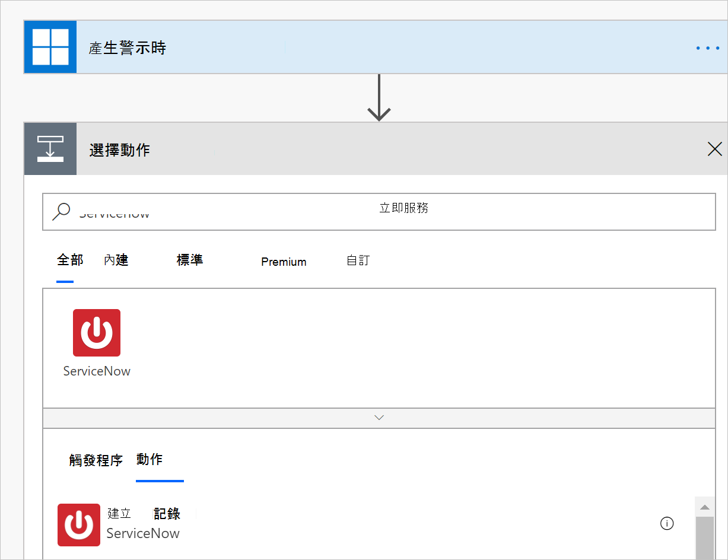Collapse the ServiceNow connectors section

coord(379,417)
